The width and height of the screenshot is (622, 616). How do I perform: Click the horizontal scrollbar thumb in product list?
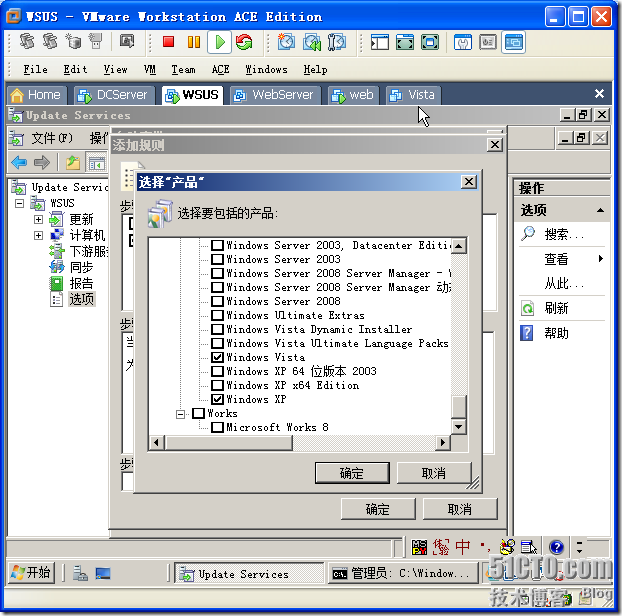(229, 442)
